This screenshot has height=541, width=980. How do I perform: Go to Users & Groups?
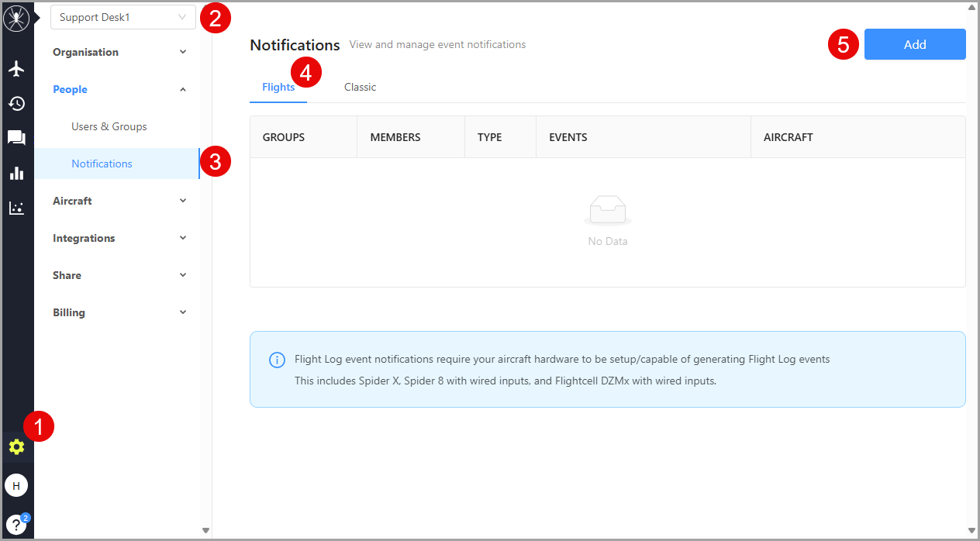tap(109, 126)
